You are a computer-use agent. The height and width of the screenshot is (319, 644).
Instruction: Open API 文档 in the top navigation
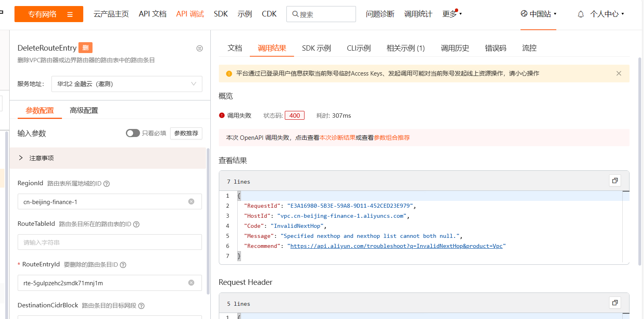(152, 14)
